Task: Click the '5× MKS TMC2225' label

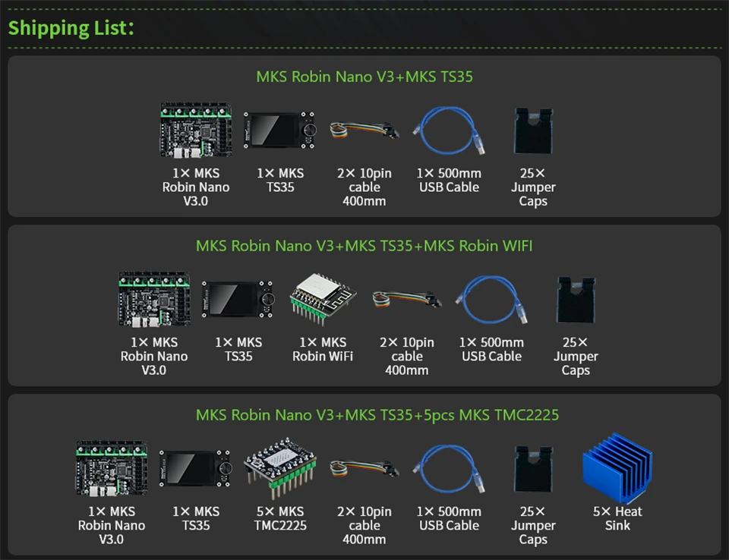Action: (280, 518)
